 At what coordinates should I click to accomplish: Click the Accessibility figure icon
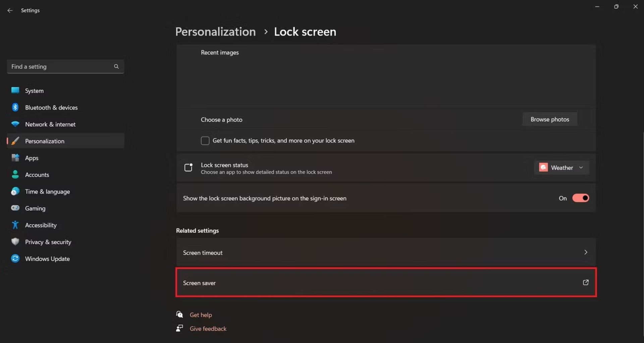[15, 225]
